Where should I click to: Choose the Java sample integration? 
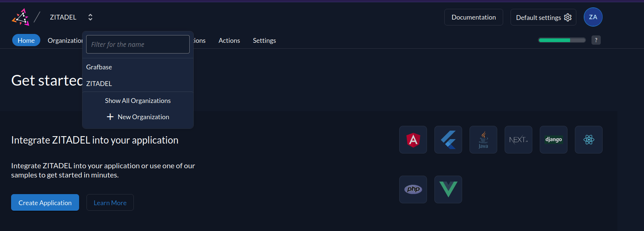pyautogui.click(x=483, y=139)
